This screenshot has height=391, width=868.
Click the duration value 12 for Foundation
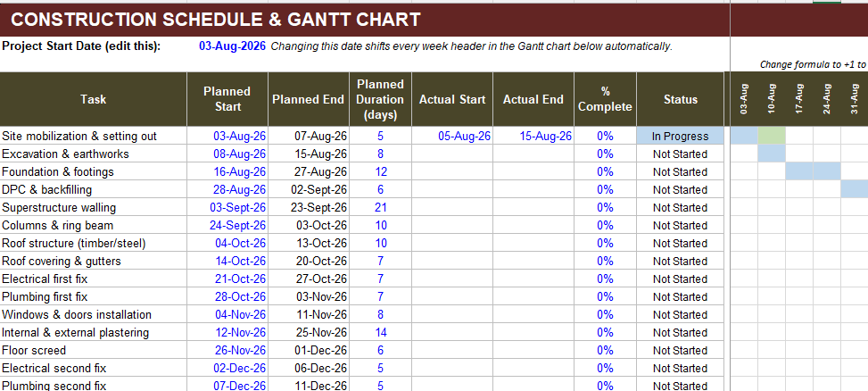(381, 171)
